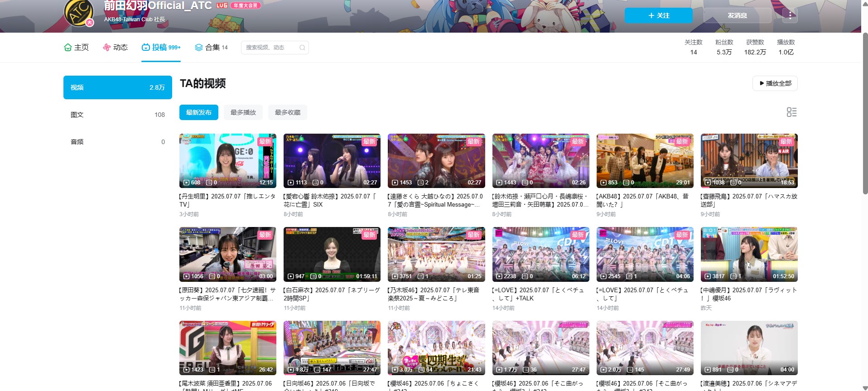868x391 pixels.
Task: Open 齋藤飛鳥 ハマスカ放送部 video title
Action: 749,200
